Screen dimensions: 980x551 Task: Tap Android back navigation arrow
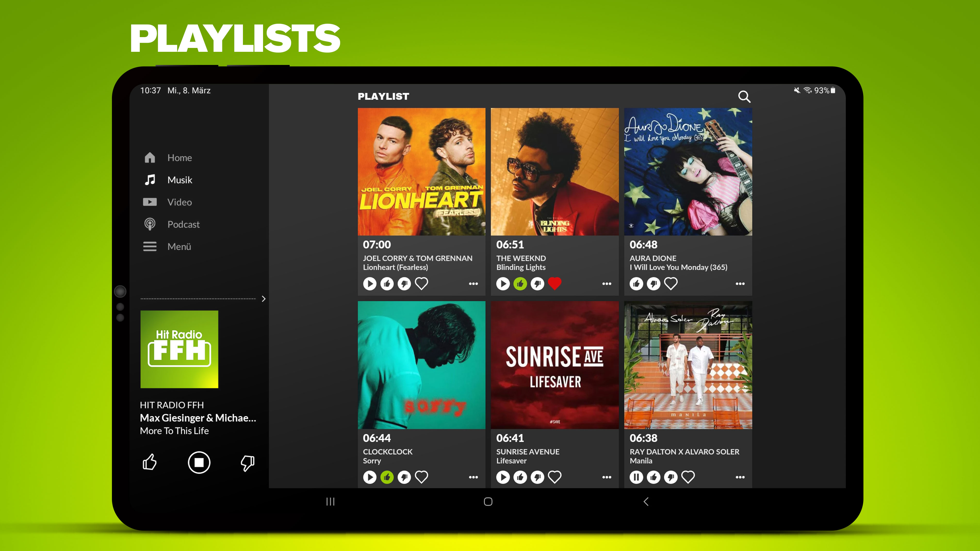646,502
